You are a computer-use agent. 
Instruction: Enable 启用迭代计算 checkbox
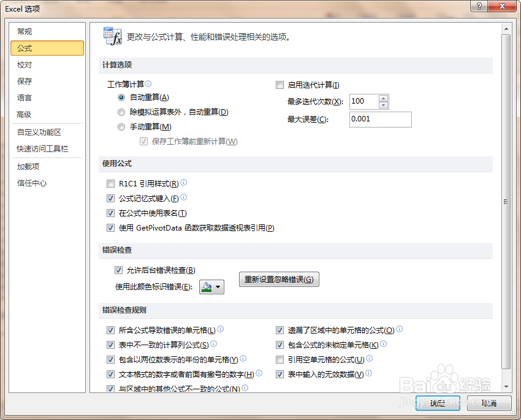[x=280, y=85]
